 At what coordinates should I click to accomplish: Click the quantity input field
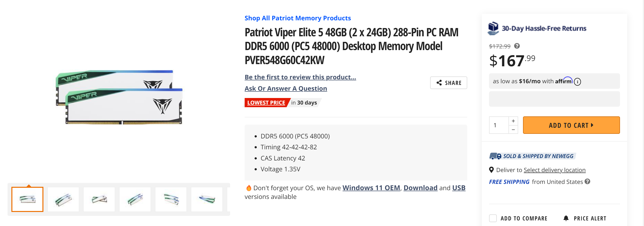[499, 125]
